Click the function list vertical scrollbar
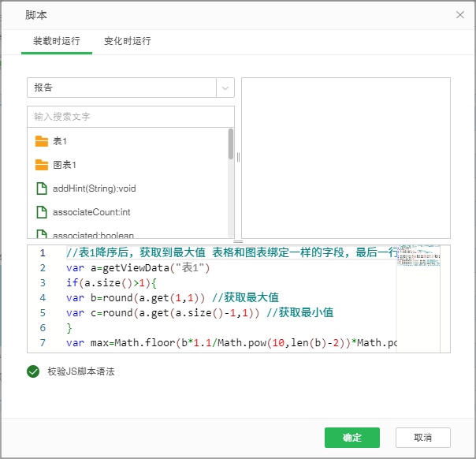Image resolution: width=476 pixels, height=459 pixels. pos(231,144)
